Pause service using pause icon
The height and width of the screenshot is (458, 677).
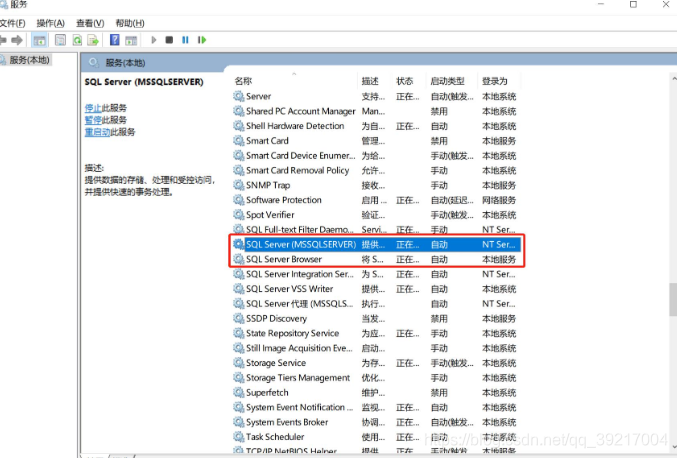185,40
